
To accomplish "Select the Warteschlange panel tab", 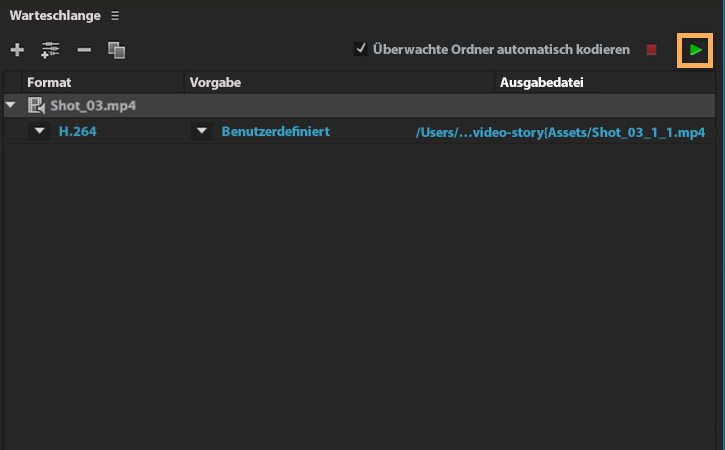I will (56, 16).
